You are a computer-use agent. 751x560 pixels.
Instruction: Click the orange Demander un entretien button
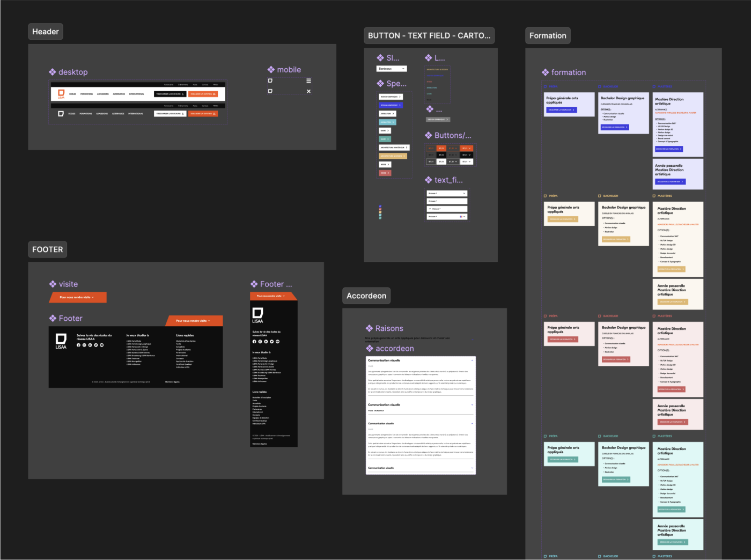(x=203, y=94)
